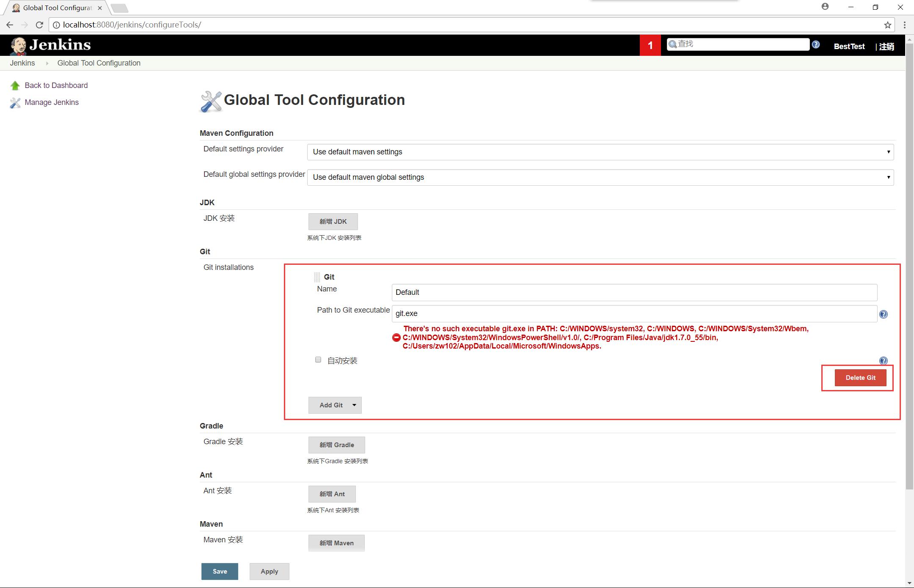Click the 系统下Gradle 安装列表 text

coord(338,461)
